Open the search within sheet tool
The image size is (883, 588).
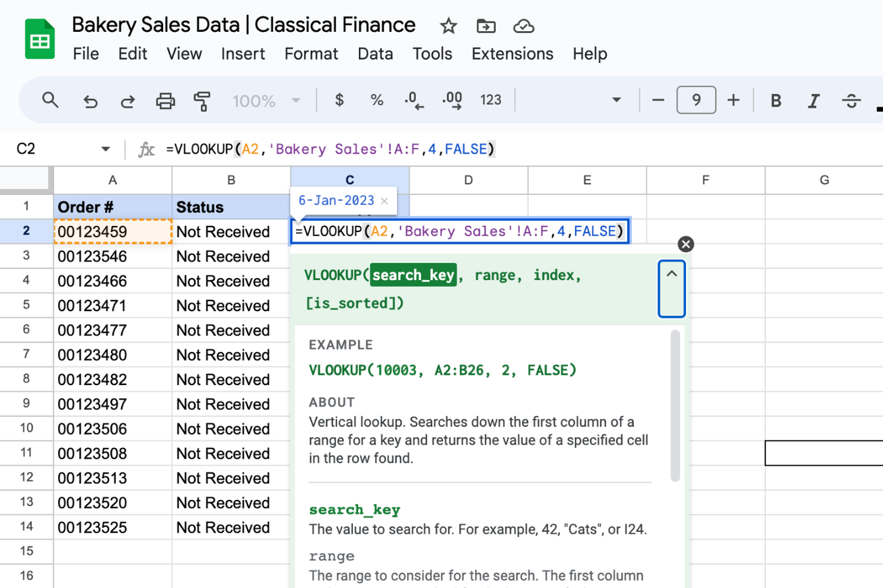50,99
